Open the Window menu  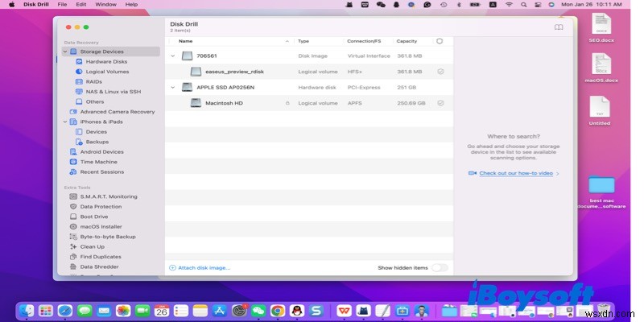105,5
